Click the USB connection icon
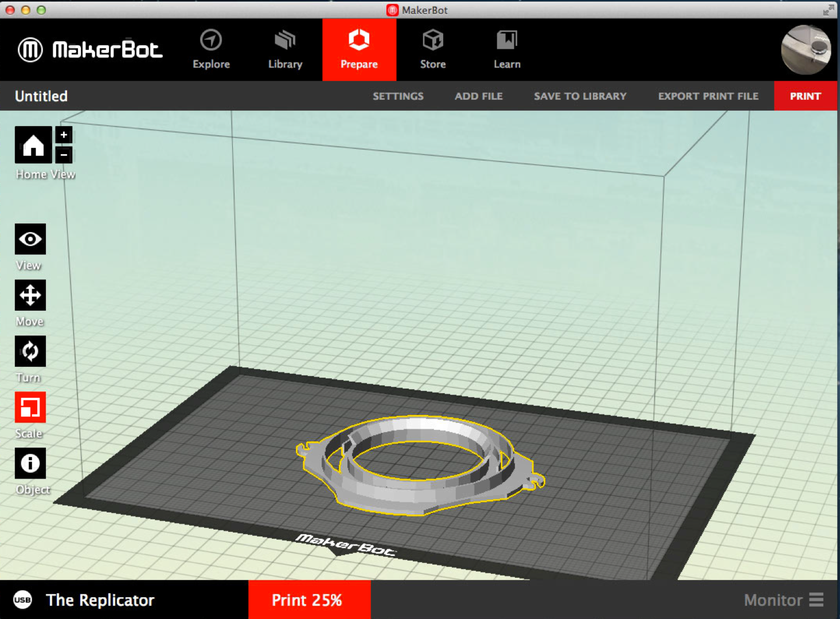The width and height of the screenshot is (840, 619). tap(22, 600)
